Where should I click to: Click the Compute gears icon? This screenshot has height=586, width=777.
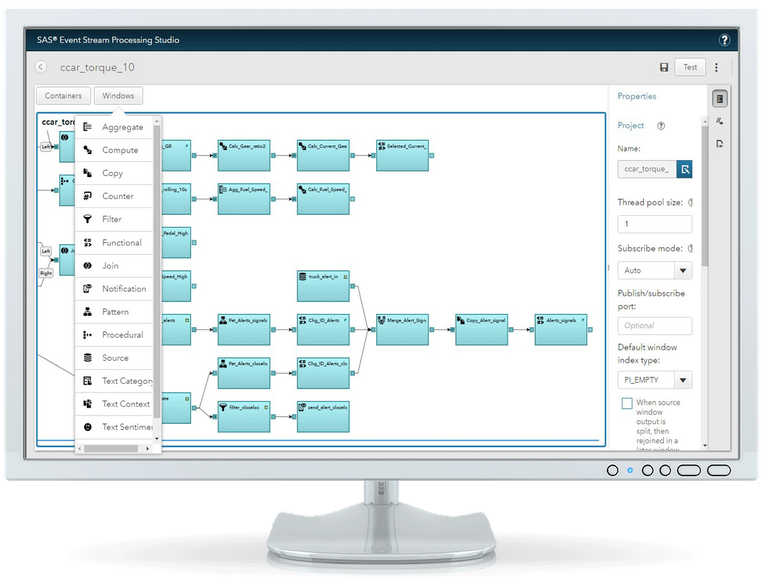coord(88,150)
